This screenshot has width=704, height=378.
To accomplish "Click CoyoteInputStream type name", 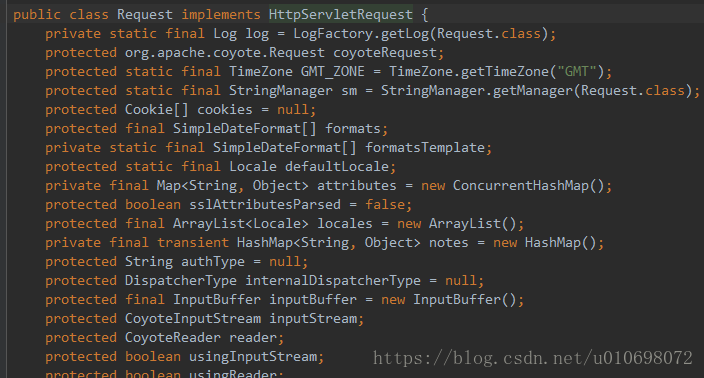I will click(x=193, y=319).
